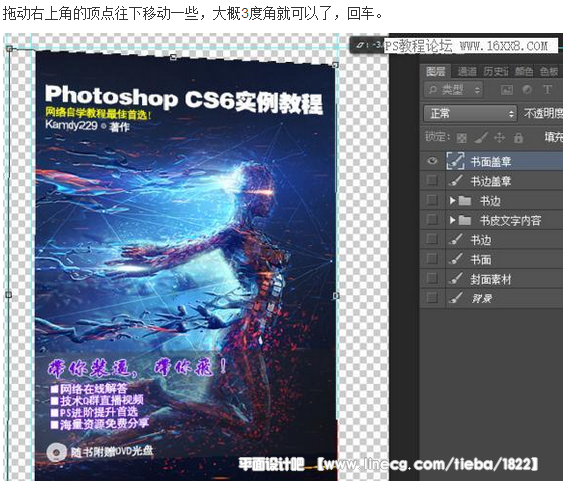The width and height of the screenshot is (572, 481).
Task: Click the folder icon of 书皮文字内容 group
Action: [x=465, y=220]
